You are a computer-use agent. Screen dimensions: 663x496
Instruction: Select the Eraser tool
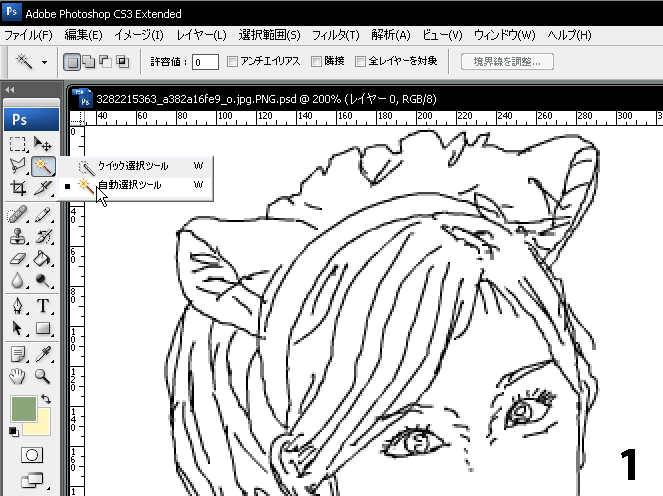click(17, 258)
